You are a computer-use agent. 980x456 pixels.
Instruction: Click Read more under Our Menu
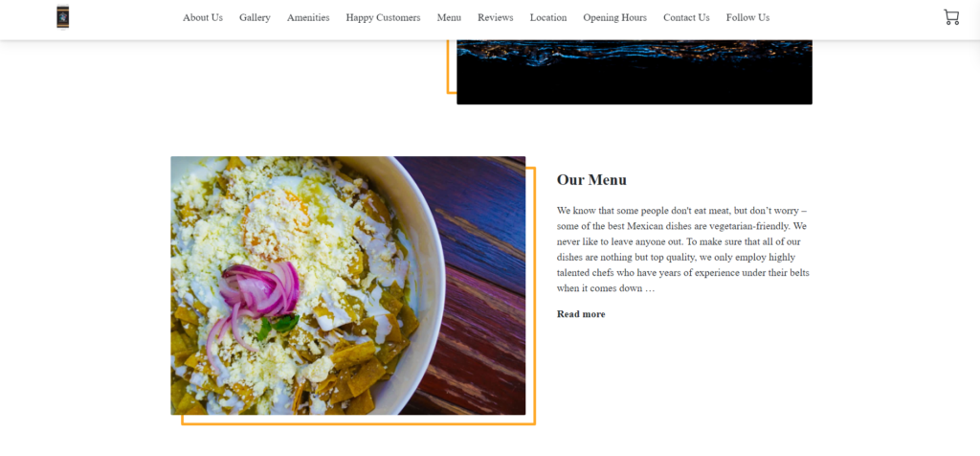coord(581,314)
